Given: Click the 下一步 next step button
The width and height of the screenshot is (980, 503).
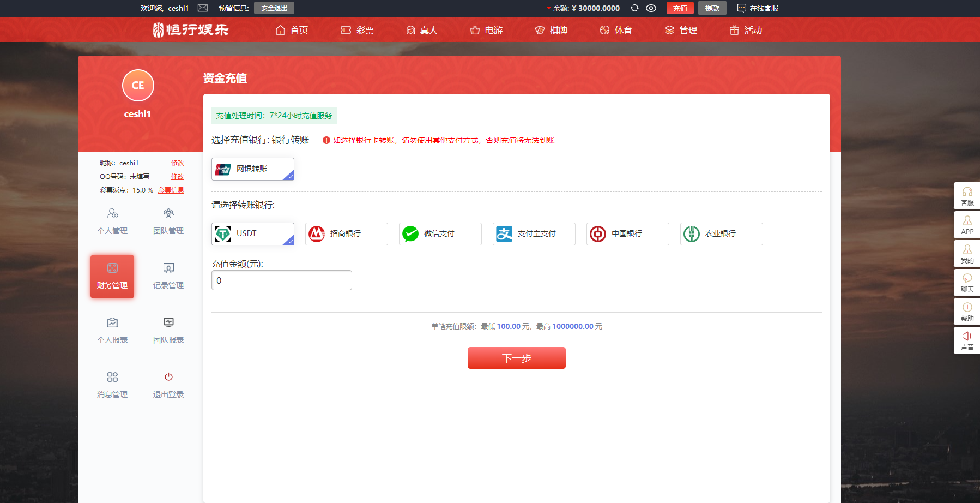Looking at the screenshot, I should pyautogui.click(x=516, y=358).
